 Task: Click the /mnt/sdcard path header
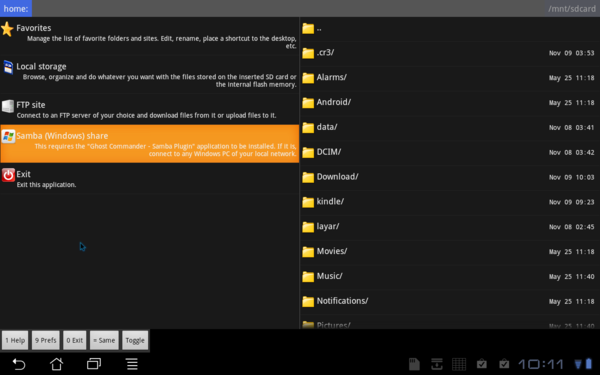point(572,8)
